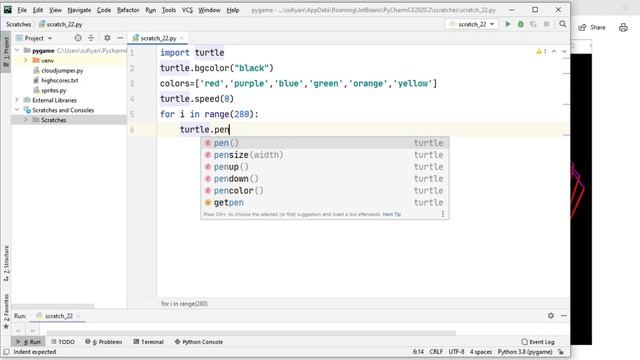Screen dimensions: 640x360
Task: Select cloudjumper.py in project tree
Action: pyautogui.click(x=62, y=71)
